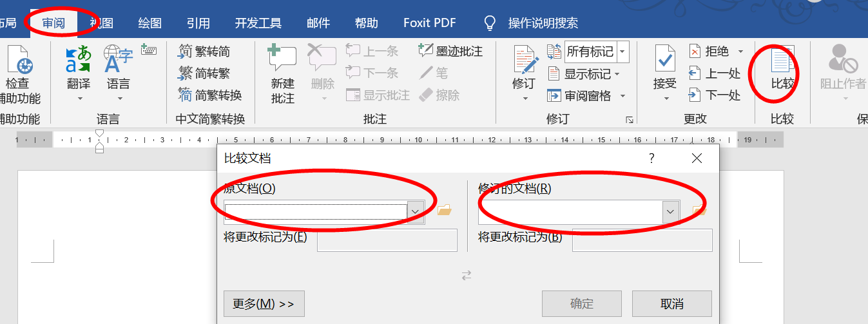Viewport: 868px width, 324px height.
Task: Toggle the 审阅窗格 pane
Action: click(x=579, y=95)
